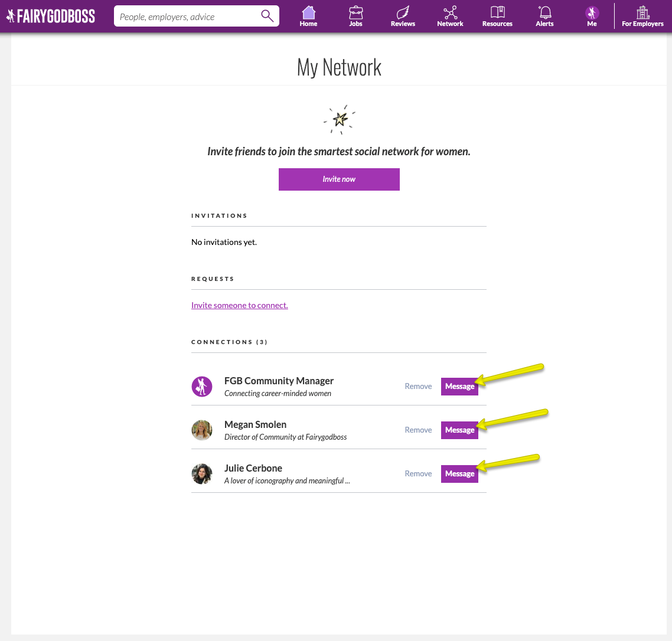Click Megan Smolen's profile photo
This screenshot has height=641, width=672.
pos(202,430)
